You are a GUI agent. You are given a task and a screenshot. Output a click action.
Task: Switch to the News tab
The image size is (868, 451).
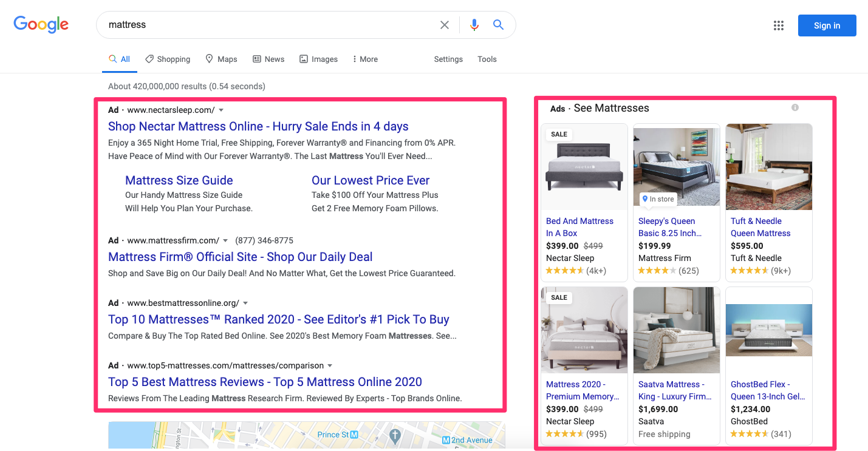[x=268, y=59]
